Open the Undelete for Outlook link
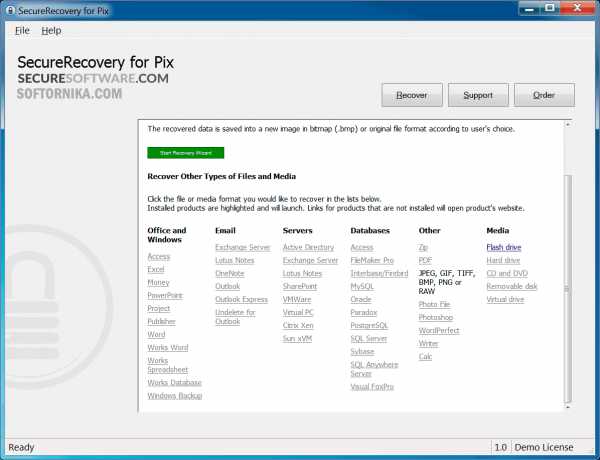Screen dimensions: 600x460 (235, 317)
